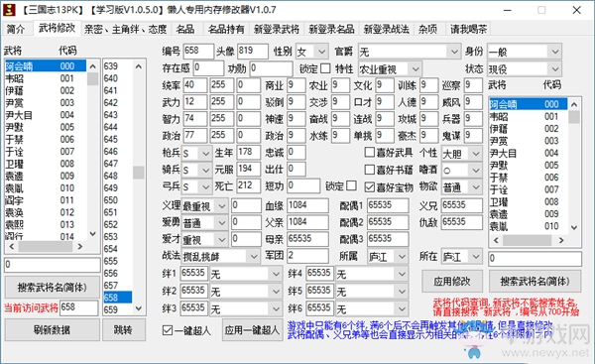Image resolution: width=595 pixels, height=364 pixels.
Task: Select 659 in the number list
Action: (117, 309)
